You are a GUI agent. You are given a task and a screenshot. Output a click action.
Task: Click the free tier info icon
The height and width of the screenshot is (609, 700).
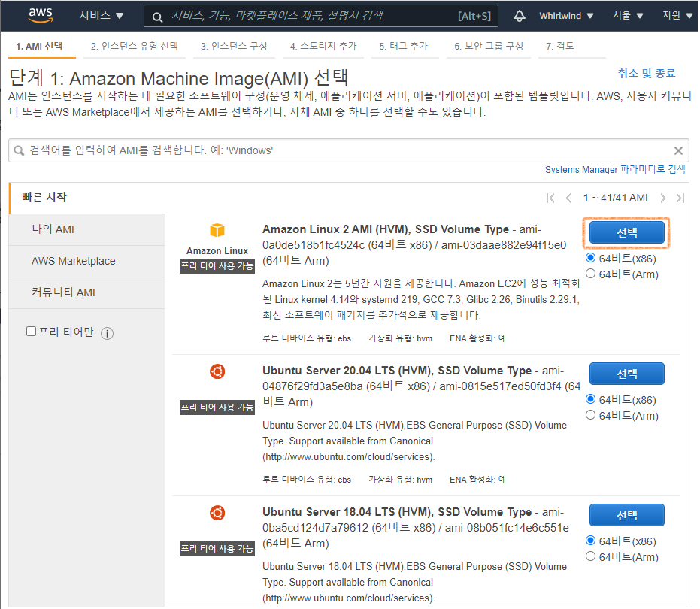(x=107, y=333)
